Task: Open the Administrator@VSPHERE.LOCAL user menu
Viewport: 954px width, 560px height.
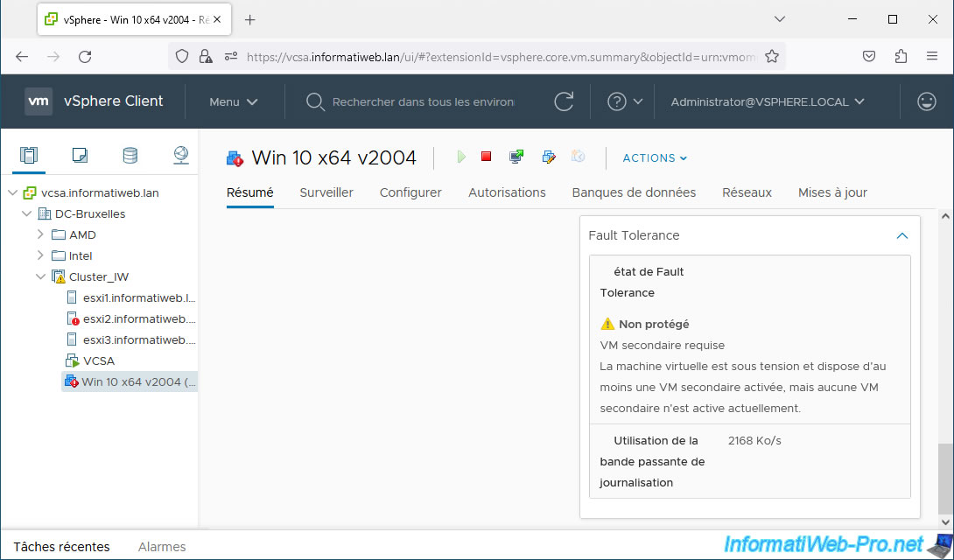Action: (767, 101)
